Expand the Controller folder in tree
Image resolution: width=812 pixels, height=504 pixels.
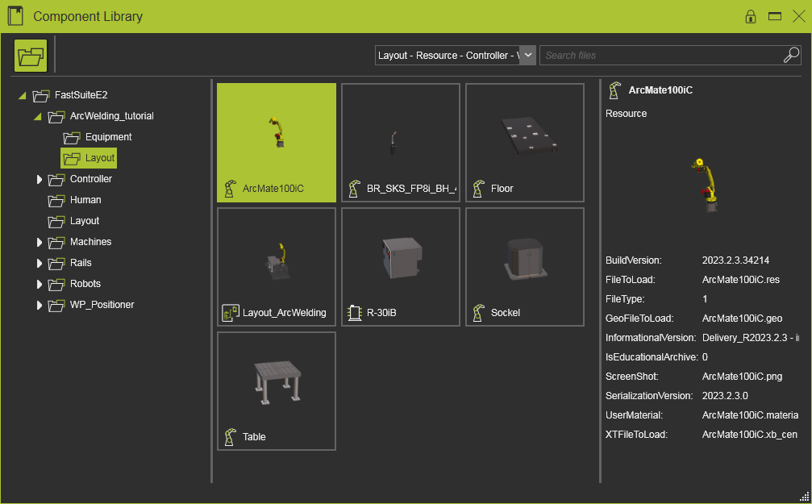click(39, 179)
